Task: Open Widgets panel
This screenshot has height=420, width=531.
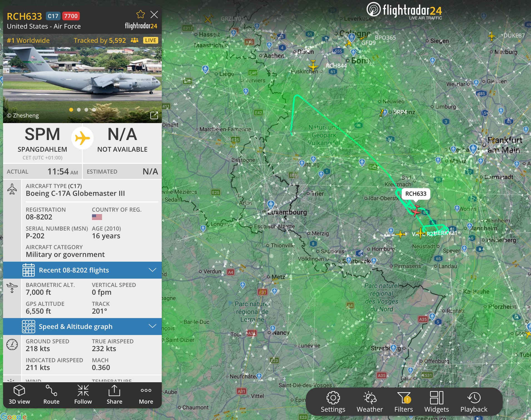Action: coord(436,402)
